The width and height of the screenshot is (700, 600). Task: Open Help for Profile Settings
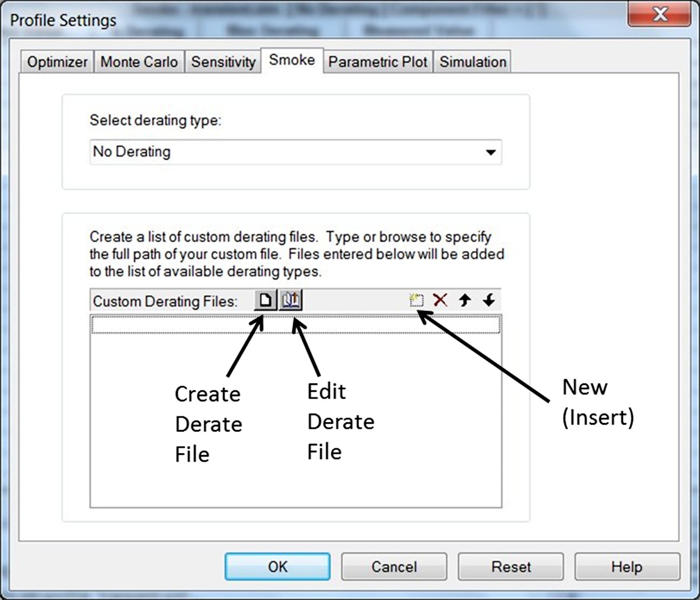tap(627, 567)
